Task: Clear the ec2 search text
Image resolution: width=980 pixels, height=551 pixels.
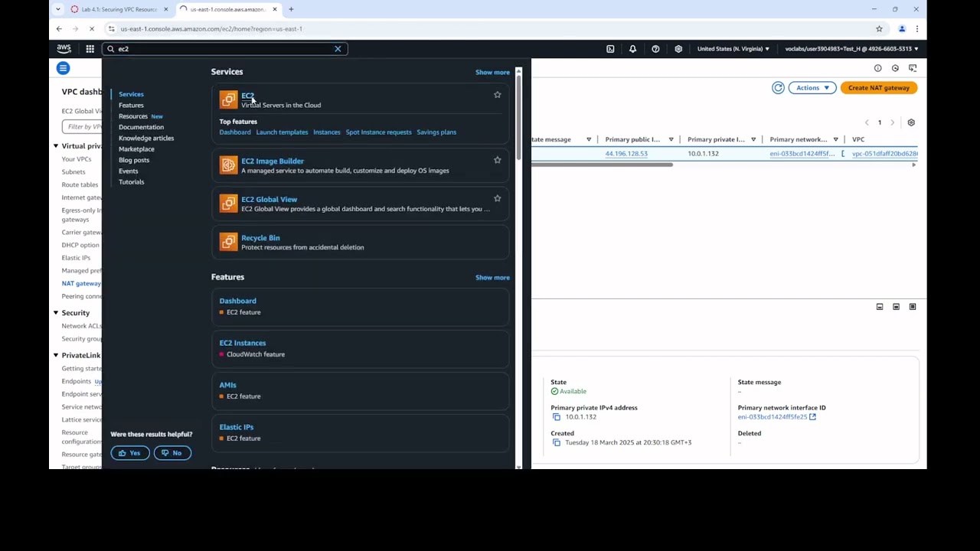Action: click(338, 49)
